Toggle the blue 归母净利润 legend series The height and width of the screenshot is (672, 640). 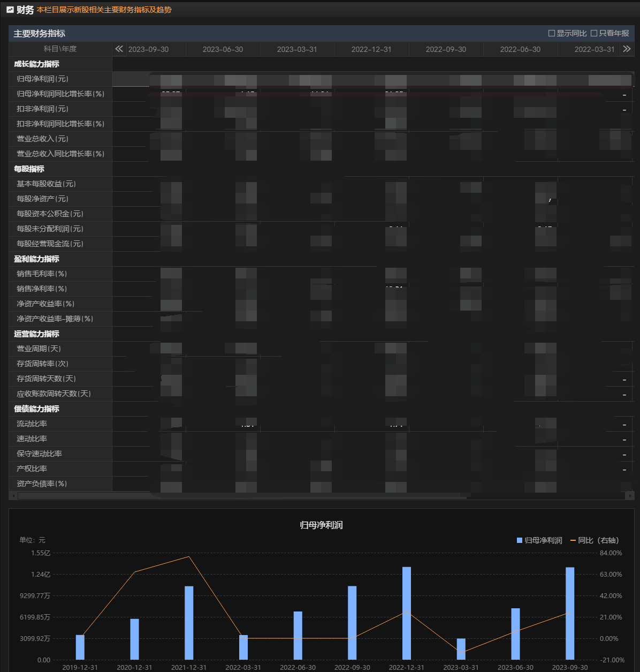(x=539, y=540)
